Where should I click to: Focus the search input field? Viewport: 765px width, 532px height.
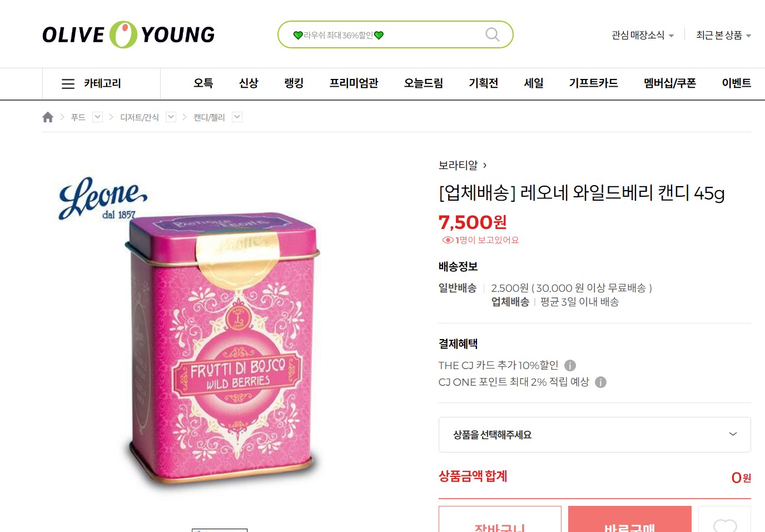pyautogui.click(x=386, y=35)
